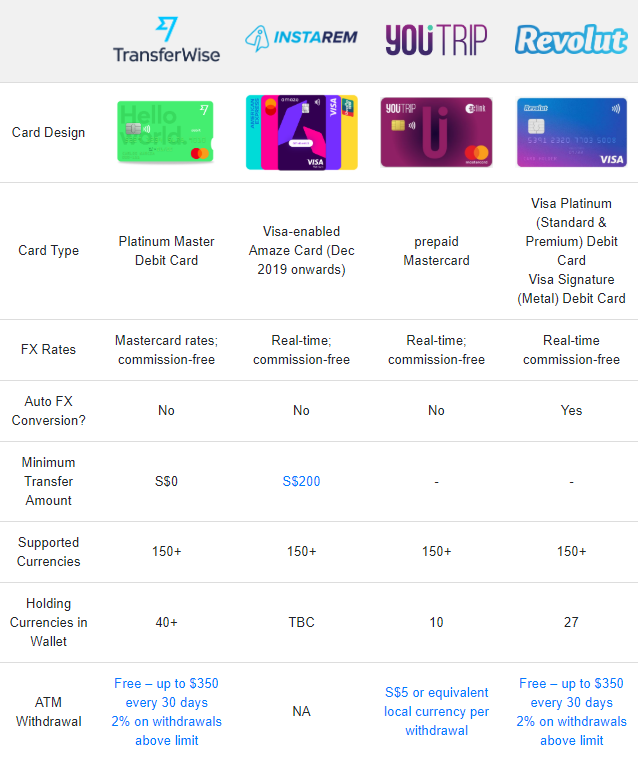
Task: Click the Supported Currencies row label
Action: pos(48,552)
